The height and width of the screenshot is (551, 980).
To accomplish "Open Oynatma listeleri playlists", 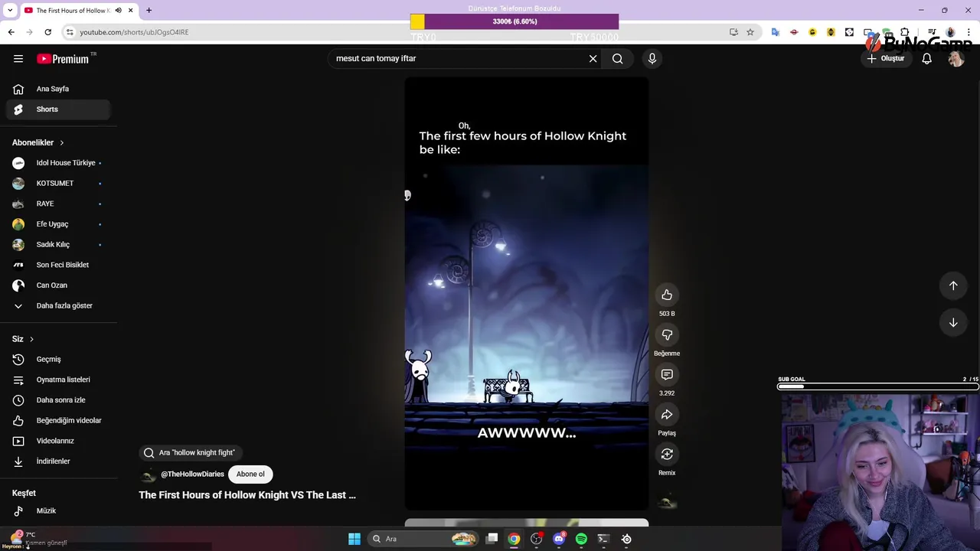I will coord(58,380).
